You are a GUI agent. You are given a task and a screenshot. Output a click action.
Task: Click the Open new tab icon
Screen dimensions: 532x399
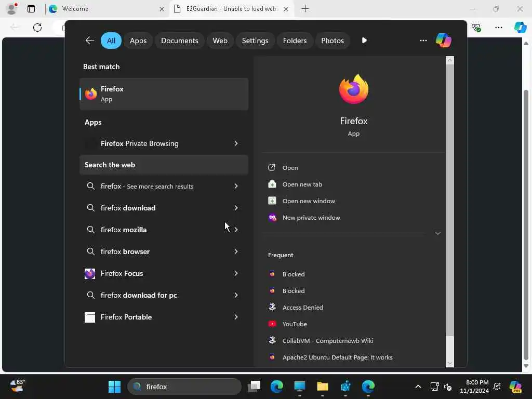click(272, 184)
